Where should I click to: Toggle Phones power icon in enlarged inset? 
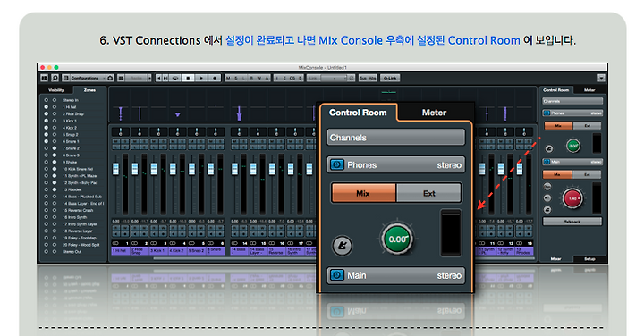[x=337, y=165]
